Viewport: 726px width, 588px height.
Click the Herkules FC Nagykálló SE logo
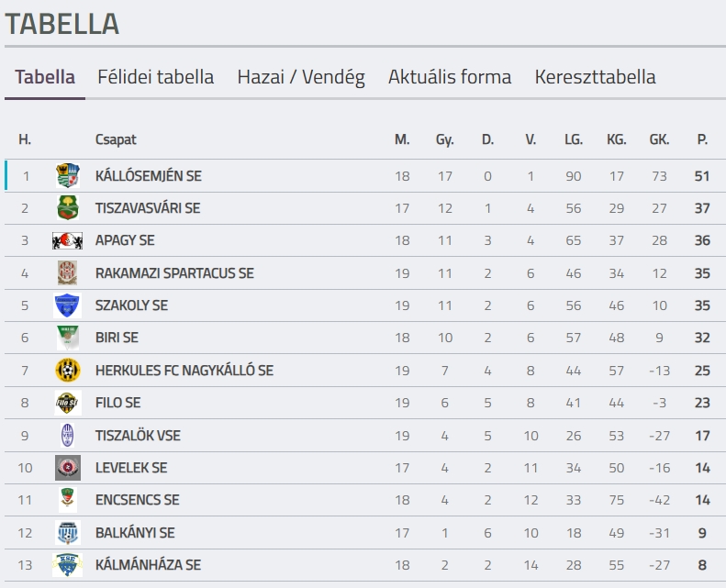coord(68,370)
